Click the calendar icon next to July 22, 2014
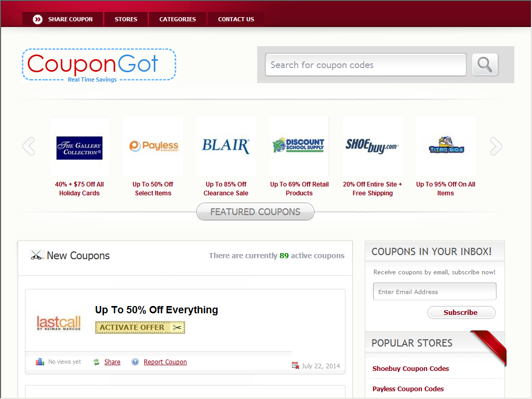Image resolution: width=532 pixels, height=399 pixels. tap(296, 365)
